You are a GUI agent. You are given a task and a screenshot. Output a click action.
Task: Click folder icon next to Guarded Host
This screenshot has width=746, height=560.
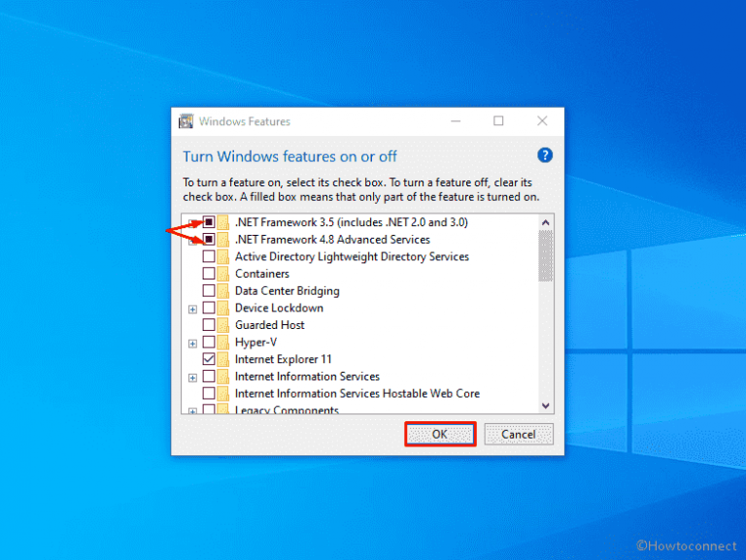223,325
